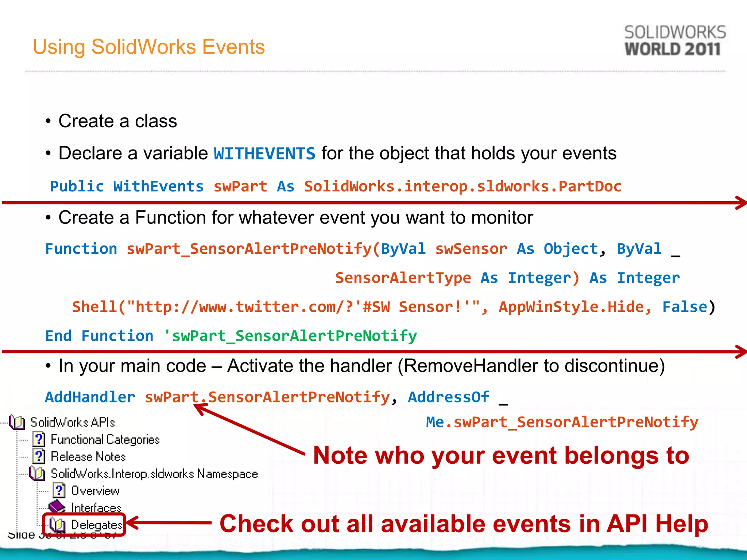Click the question-mark icon next to Functional Categories
This screenshot has width=747, height=560.
pos(39,439)
